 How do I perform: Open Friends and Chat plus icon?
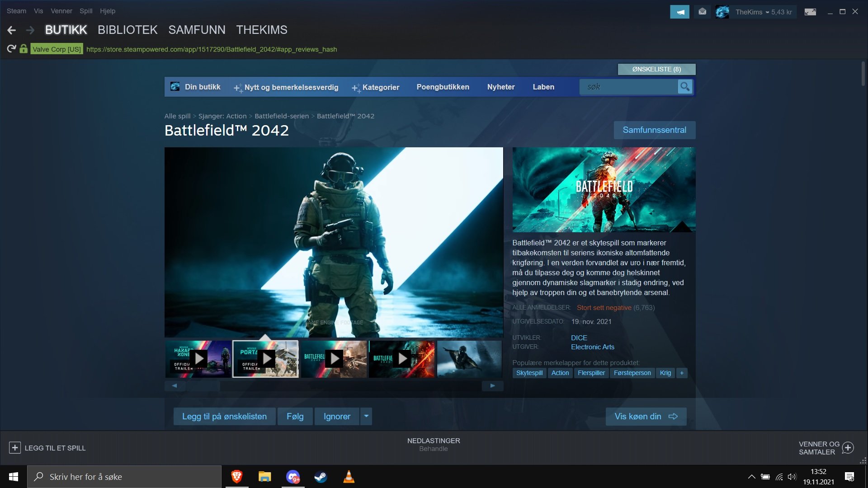tap(848, 448)
